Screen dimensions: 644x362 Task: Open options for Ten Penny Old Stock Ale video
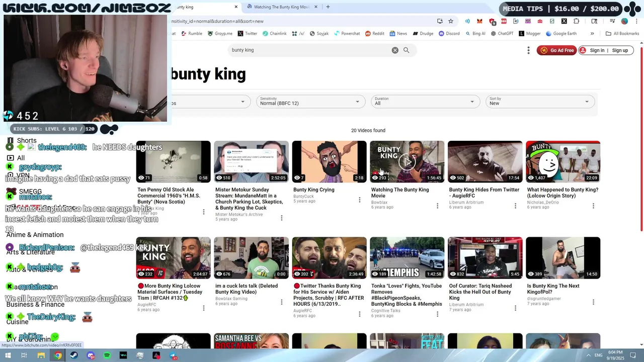pyautogui.click(x=203, y=212)
